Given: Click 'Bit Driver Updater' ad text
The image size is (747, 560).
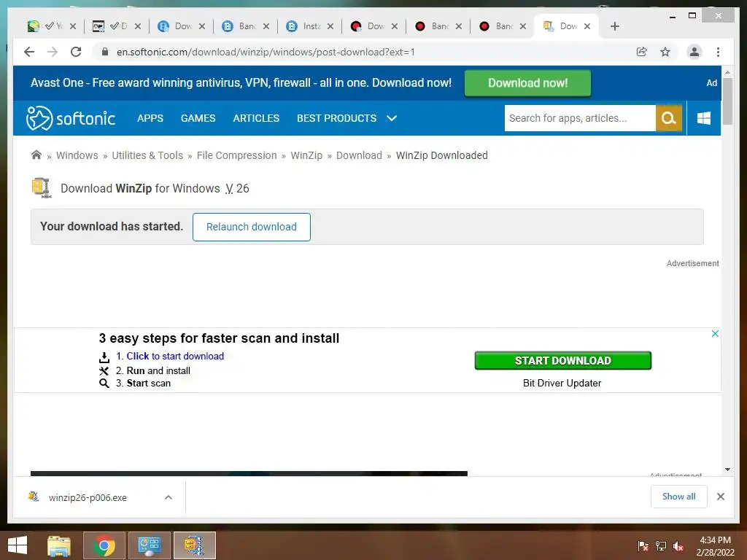Looking at the screenshot, I should point(562,383).
